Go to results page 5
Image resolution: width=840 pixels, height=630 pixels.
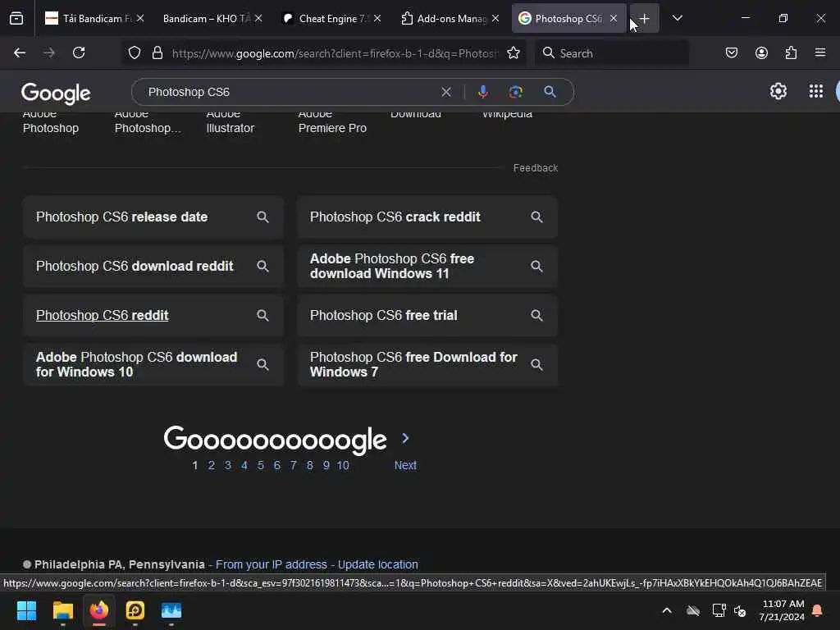pyautogui.click(x=260, y=466)
